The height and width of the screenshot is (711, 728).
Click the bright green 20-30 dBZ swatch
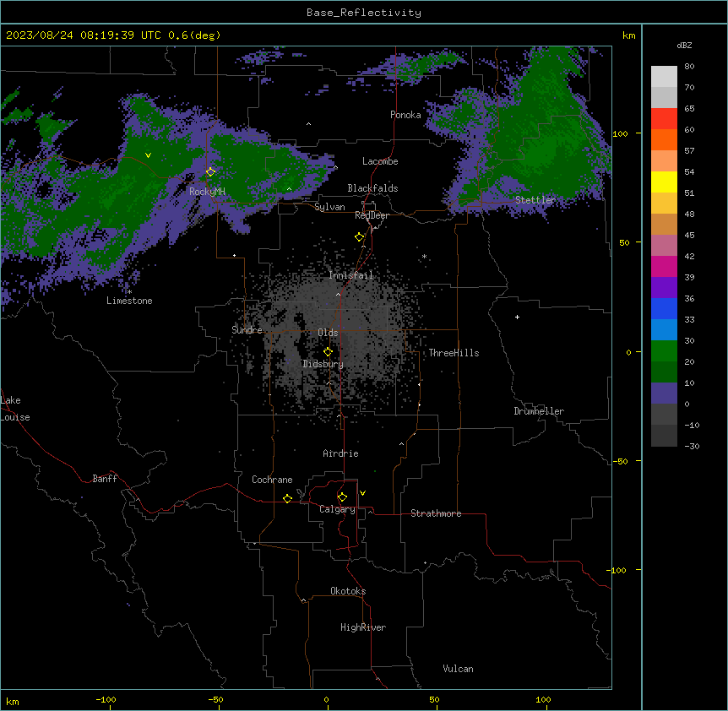664,351
